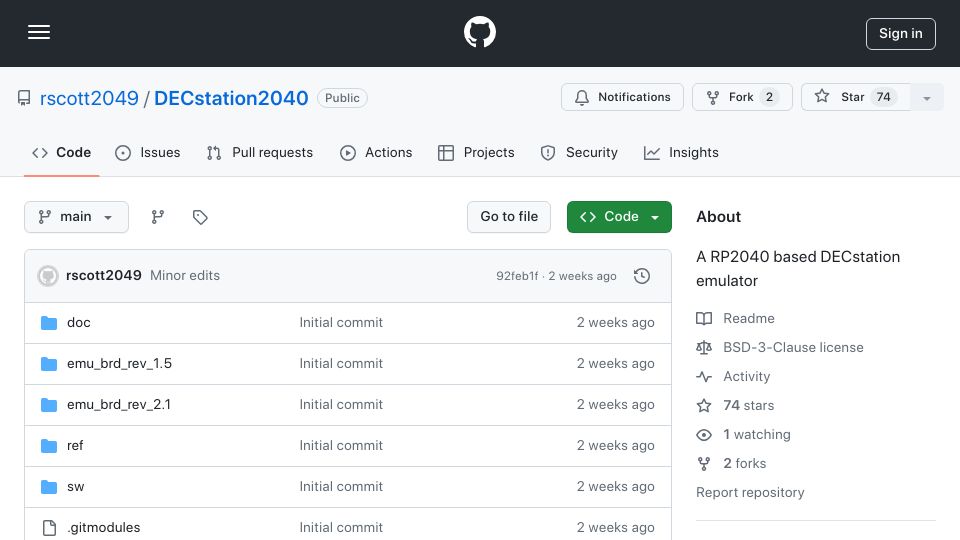Click the folder icon beside emu_brd_rev_2.1
This screenshot has width=960, height=540.
[x=49, y=405]
